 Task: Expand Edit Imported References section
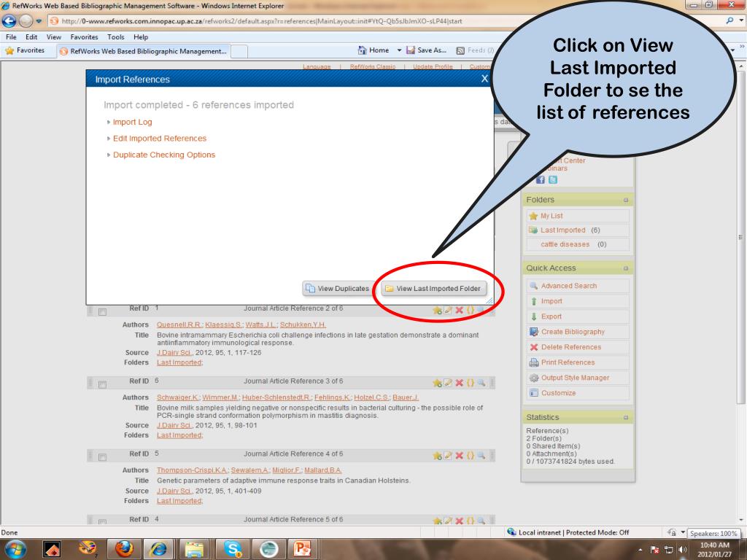(x=159, y=139)
